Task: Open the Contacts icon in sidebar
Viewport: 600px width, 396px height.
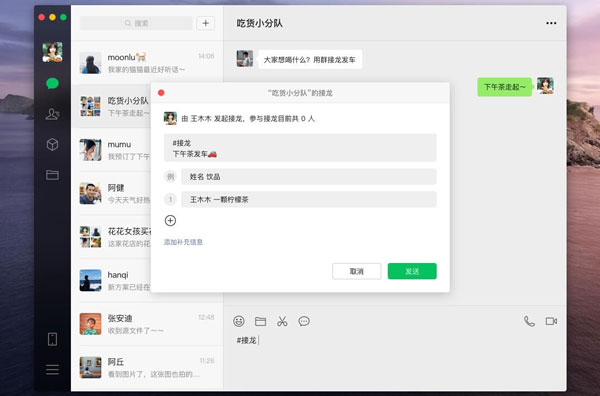Action: pyautogui.click(x=52, y=114)
